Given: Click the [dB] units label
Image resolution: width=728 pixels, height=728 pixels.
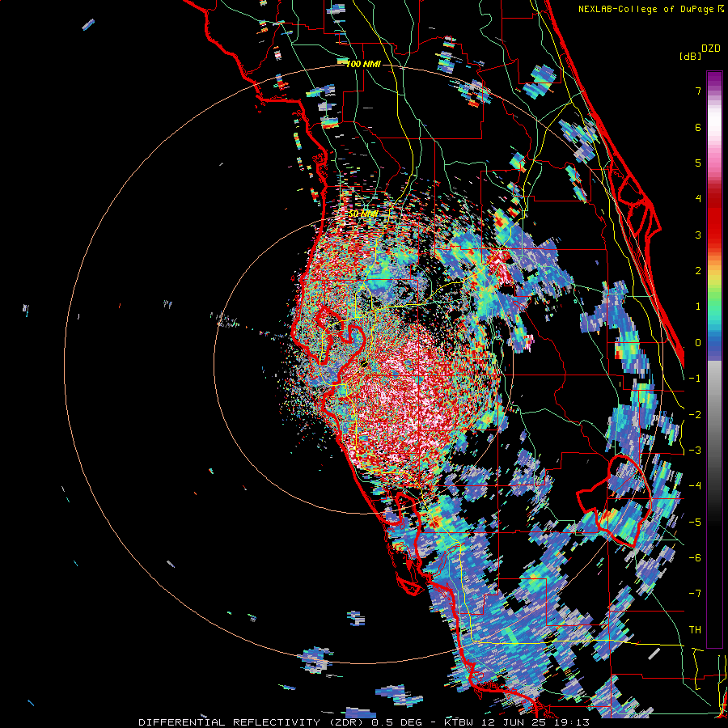Looking at the screenshot, I should pos(690,56).
